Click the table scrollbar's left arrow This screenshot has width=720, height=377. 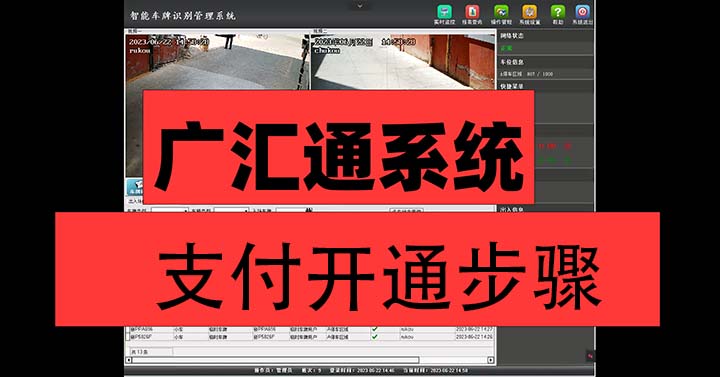tap(129, 360)
